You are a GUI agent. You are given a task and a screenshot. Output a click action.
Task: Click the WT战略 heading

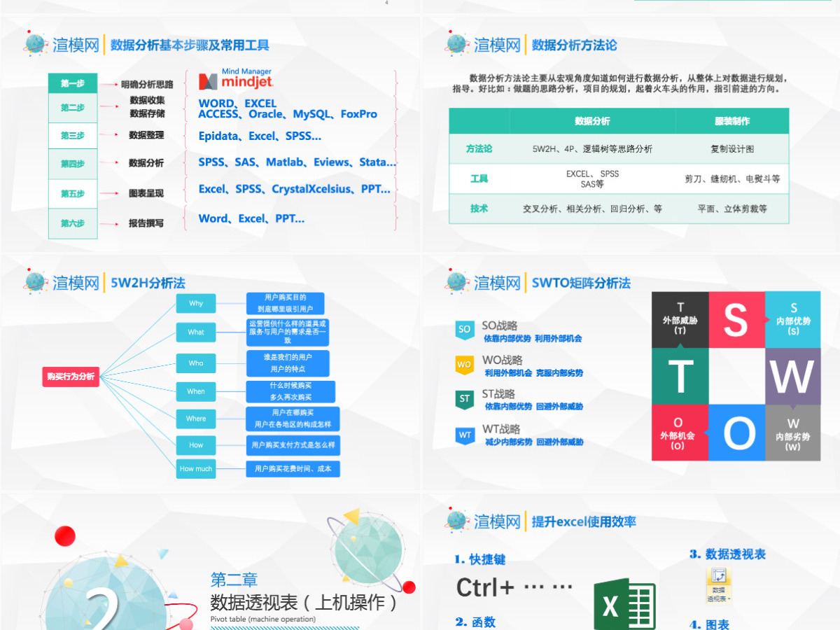501,429
